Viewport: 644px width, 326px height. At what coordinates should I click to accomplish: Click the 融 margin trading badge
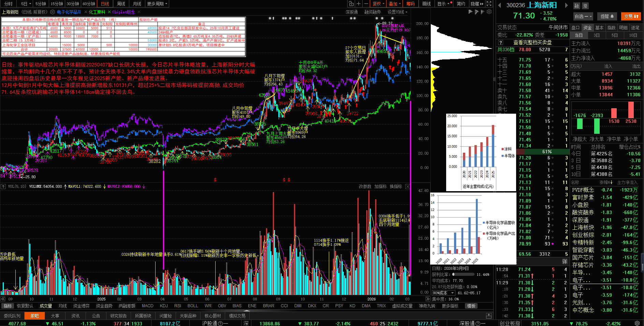tap(576, 6)
